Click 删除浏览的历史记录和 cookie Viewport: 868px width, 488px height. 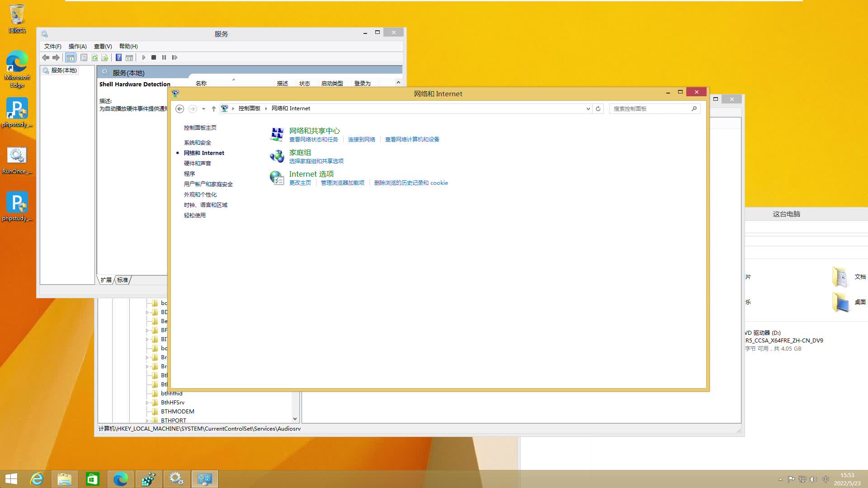point(411,183)
